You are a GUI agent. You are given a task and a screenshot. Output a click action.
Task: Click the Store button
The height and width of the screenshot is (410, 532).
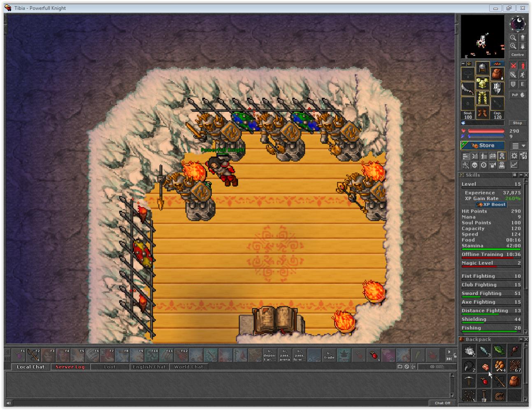pyautogui.click(x=483, y=146)
